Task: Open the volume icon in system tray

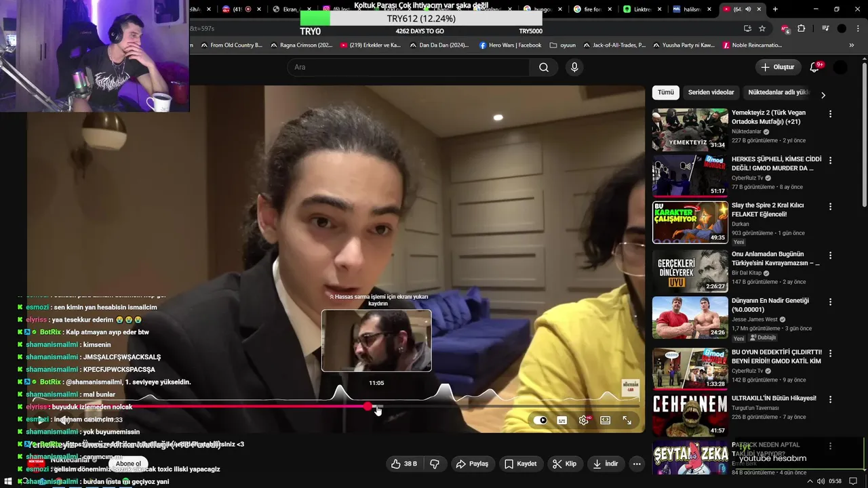Action: [x=821, y=481]
